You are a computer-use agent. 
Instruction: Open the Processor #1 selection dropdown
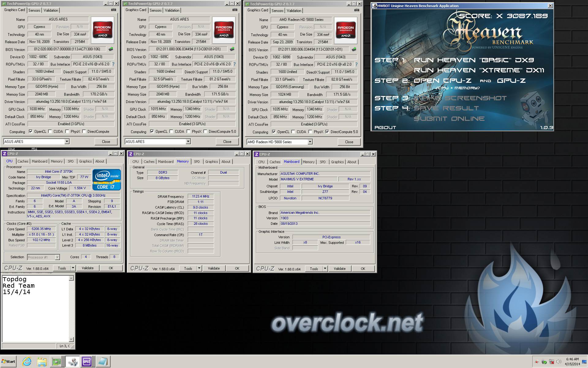(x=43, y=257)
